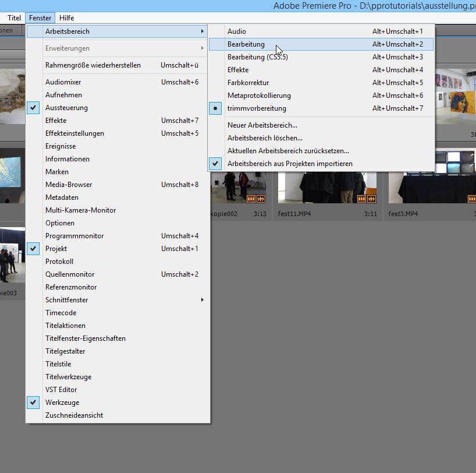Click Rahmengröße wiederherstellen
Image resolution: width=476 pixels, height=473 pixels.
[x=117, y=65]
